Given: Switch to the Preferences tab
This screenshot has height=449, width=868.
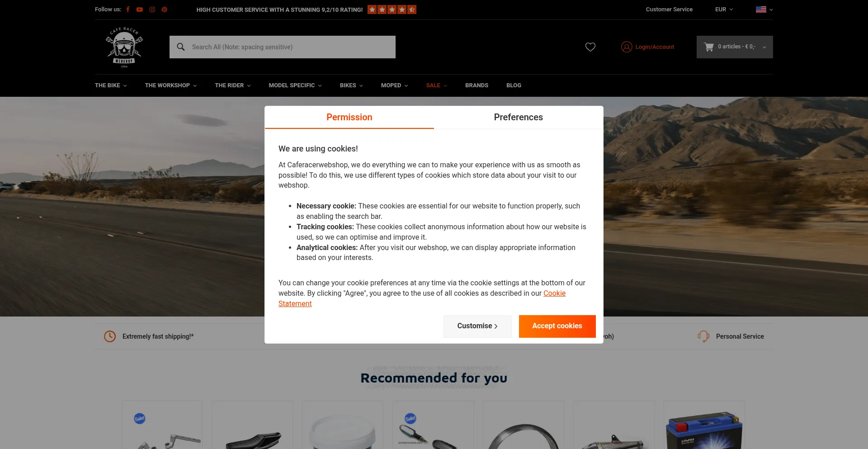Looking at the screenshot, I should (519, 118).
